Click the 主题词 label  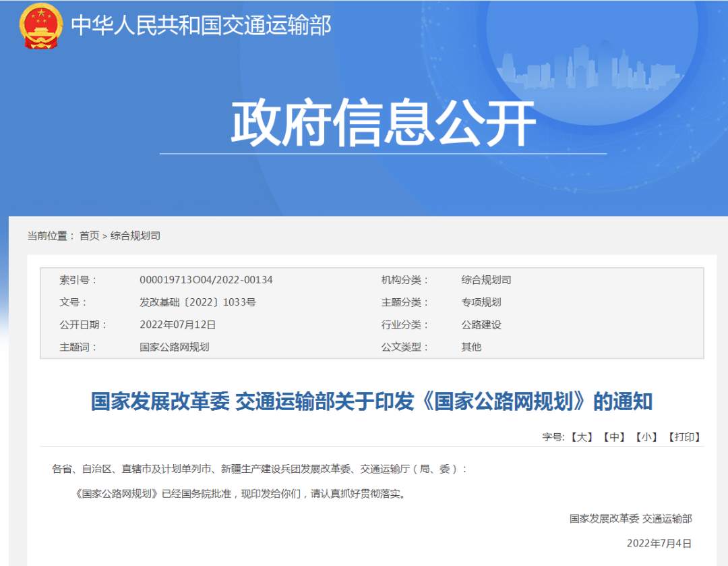click(x=78, y=347)
